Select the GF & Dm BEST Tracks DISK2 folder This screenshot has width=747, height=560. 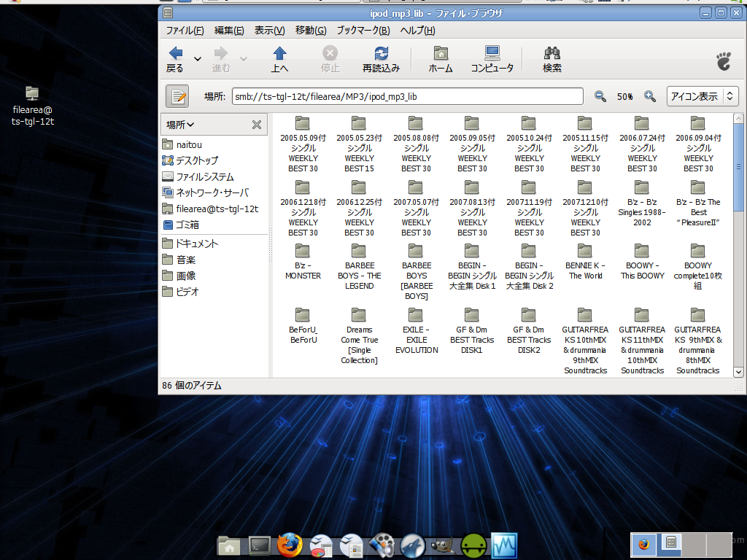(x=529, y=332)
